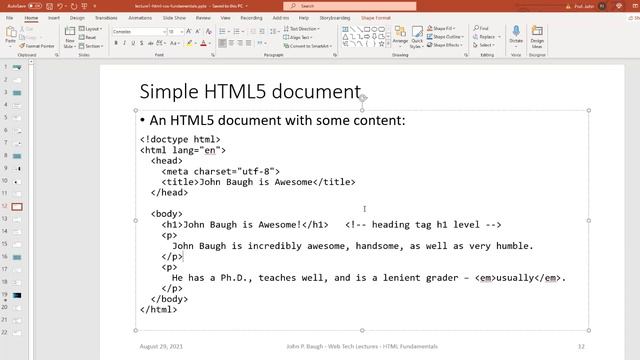Viewport: 640px width, 360px height.
Task: Open the Layout dropdown
Action: [x=91, y=29]
